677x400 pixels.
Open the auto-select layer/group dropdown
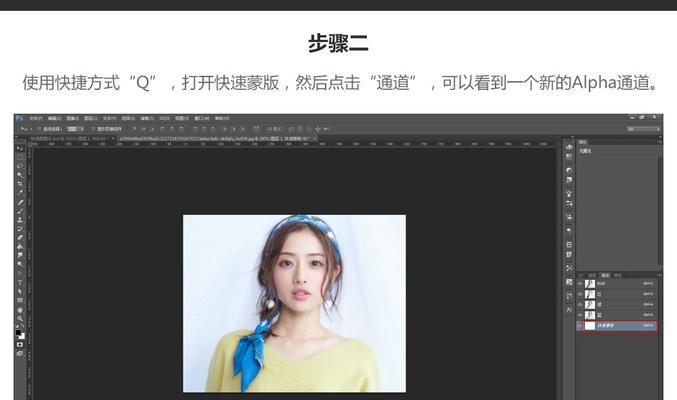coord(76,129)
